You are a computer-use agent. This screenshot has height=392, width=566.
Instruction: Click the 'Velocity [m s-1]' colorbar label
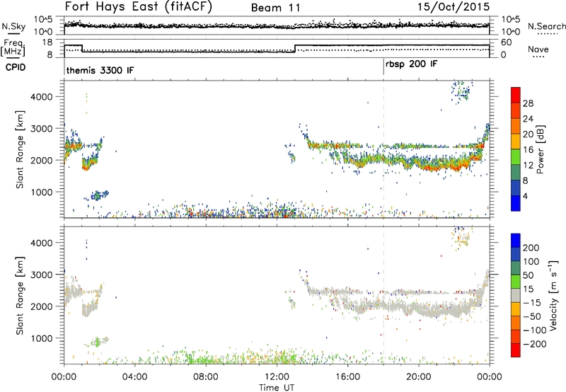click(553, 295)
